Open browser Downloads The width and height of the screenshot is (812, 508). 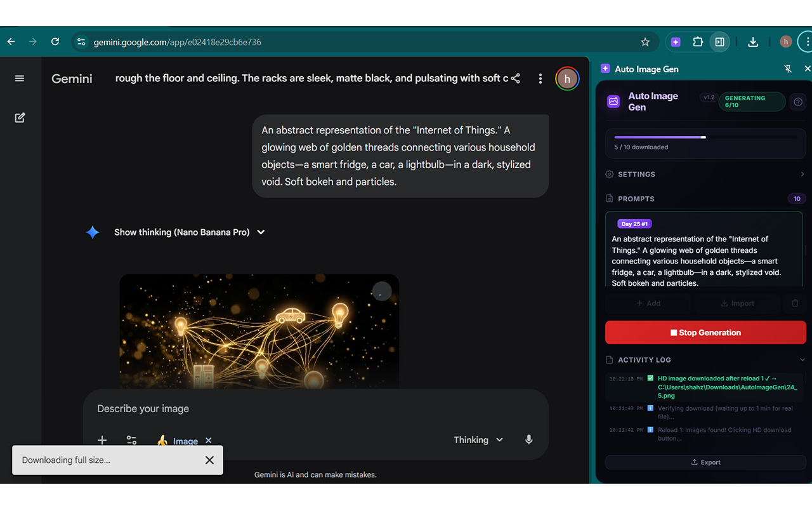(x=753, y=42)
